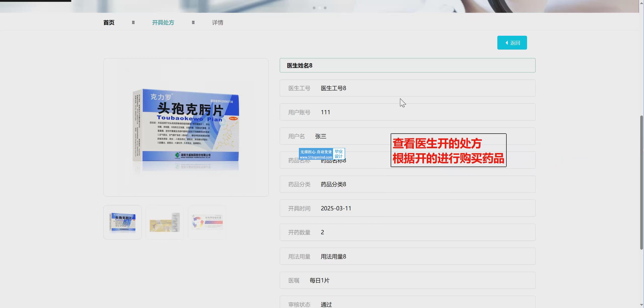Go to 首页 breadcrumb link
The height and width of the screenshot is (308, 644).
coord(109,23)
